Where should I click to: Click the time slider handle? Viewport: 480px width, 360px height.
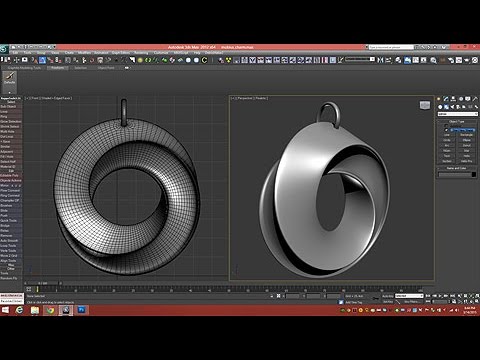click(43, 283)
